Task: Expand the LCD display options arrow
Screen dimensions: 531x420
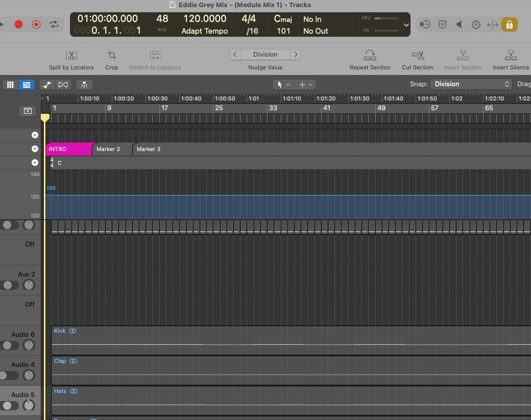Action: (406, 24)
